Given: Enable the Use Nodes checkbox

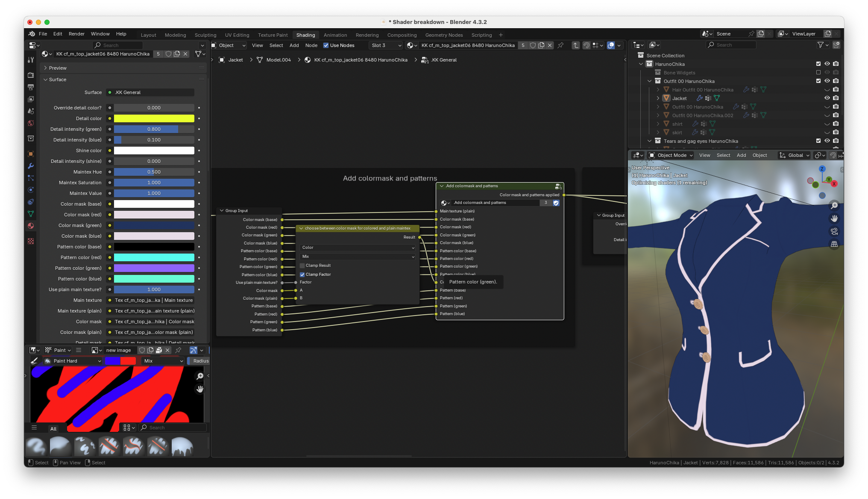Looking at the screenshot, I should (326, 45).
